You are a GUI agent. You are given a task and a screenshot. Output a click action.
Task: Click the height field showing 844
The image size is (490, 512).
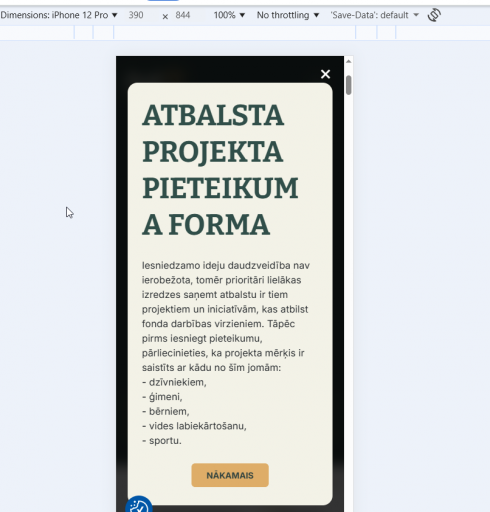pyautogui.click(x=187, y=15)
